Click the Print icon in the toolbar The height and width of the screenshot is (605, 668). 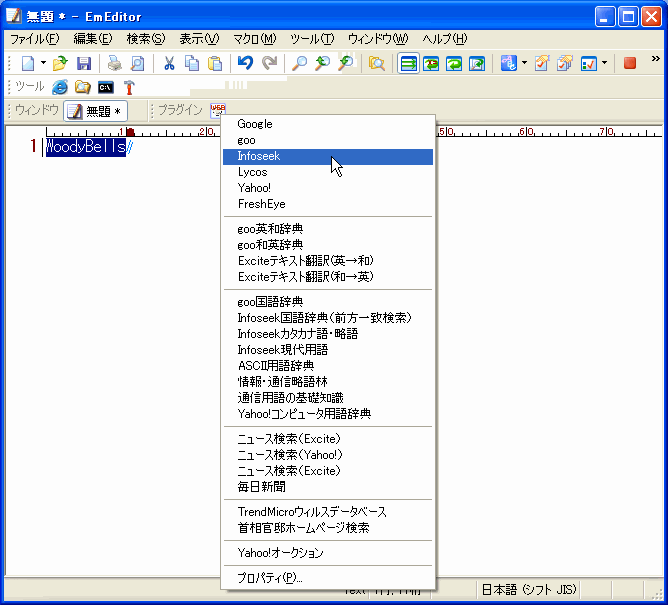[115, 63]
